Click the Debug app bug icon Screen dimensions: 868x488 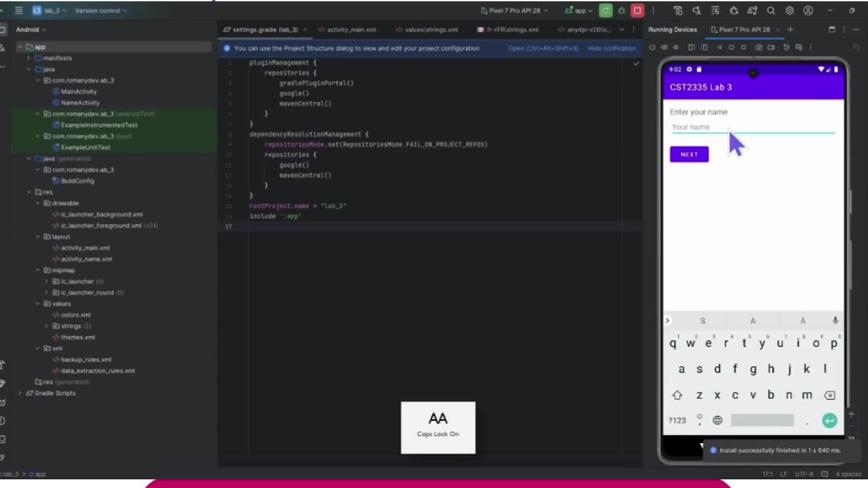pyautogui.click(x=621, y=11)
